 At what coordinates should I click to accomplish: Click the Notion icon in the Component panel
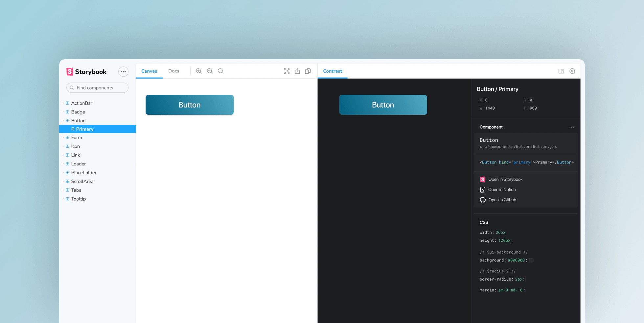tap(482, 189)
